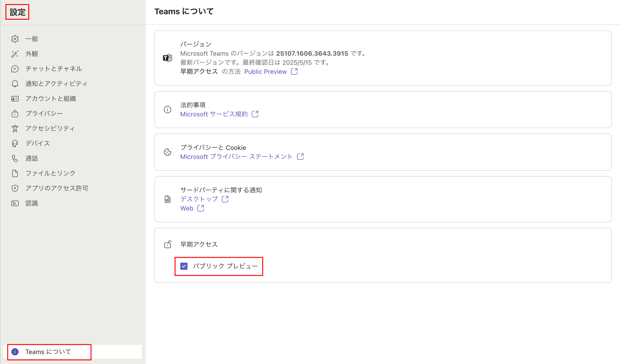Click the caption icon beside 認識

[x=15, y=204]
